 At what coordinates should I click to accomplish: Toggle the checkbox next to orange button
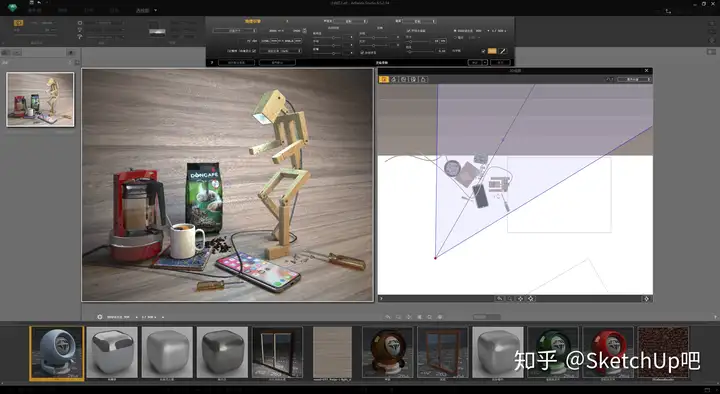[483, 51]
